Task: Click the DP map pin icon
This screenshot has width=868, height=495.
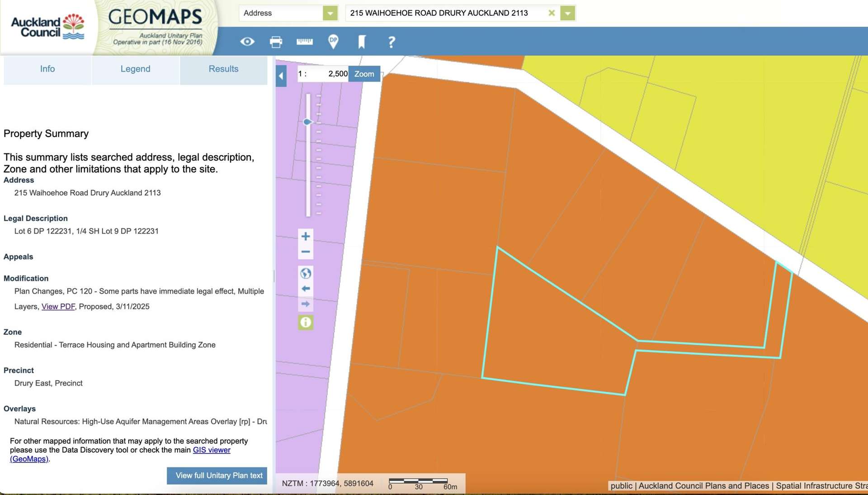Action: pos(333,42)
